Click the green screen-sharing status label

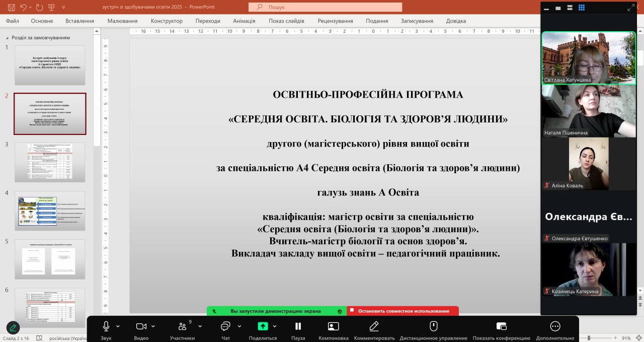(276, 311)
